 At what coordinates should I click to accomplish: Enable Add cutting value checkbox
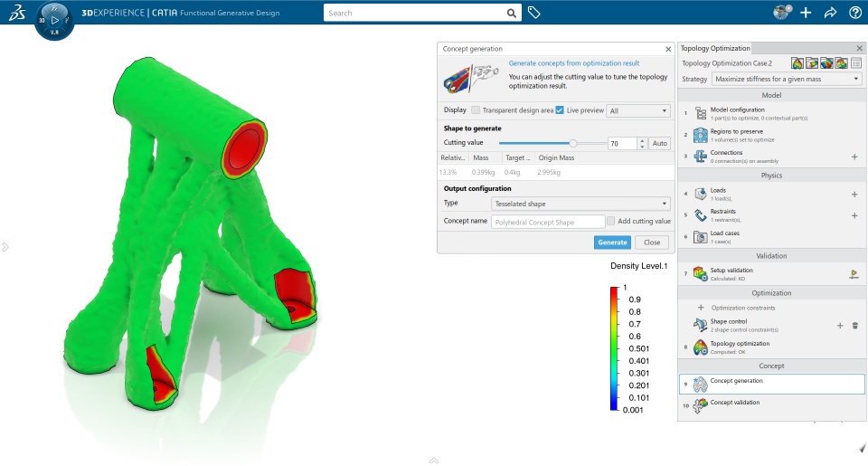coord(610,221)
